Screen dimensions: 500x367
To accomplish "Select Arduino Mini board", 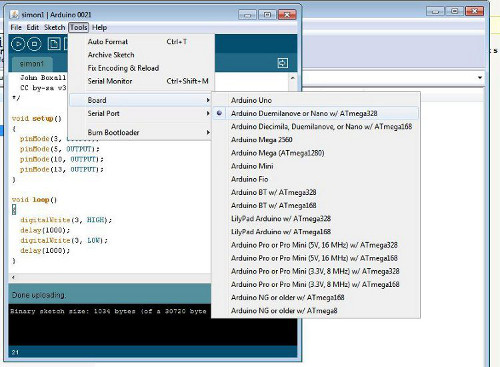I will point(316,166).
